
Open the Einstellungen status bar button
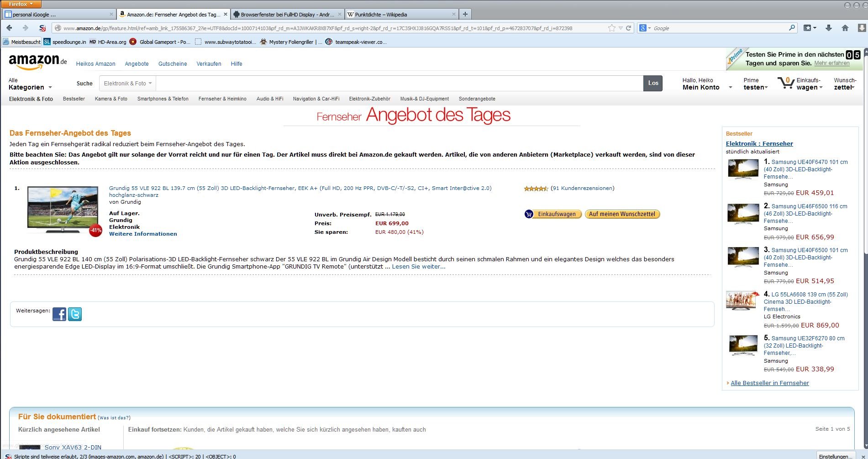835,456
